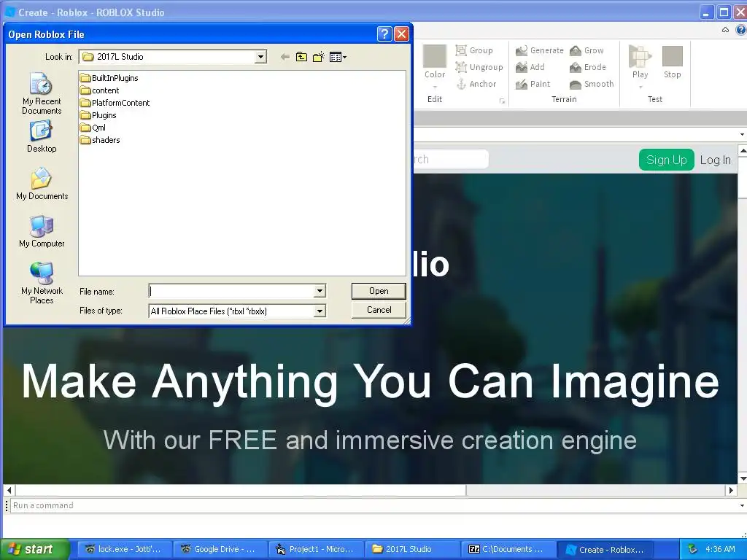The height and width of the screenshot is (560, 747).
Task: Select the Qml folder
Action: pos(93,128)
